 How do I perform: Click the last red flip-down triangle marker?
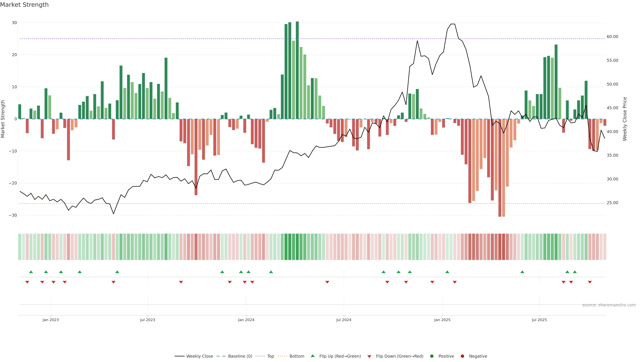click(590, 282)
